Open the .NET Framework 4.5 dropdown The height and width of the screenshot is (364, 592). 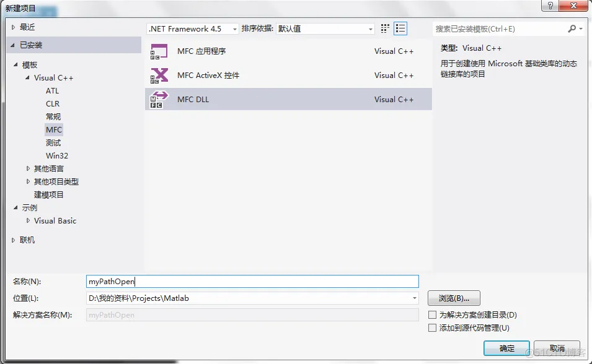193,28
